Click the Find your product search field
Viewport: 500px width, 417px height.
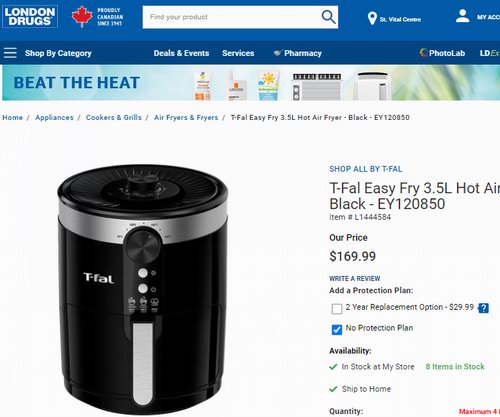232,17
